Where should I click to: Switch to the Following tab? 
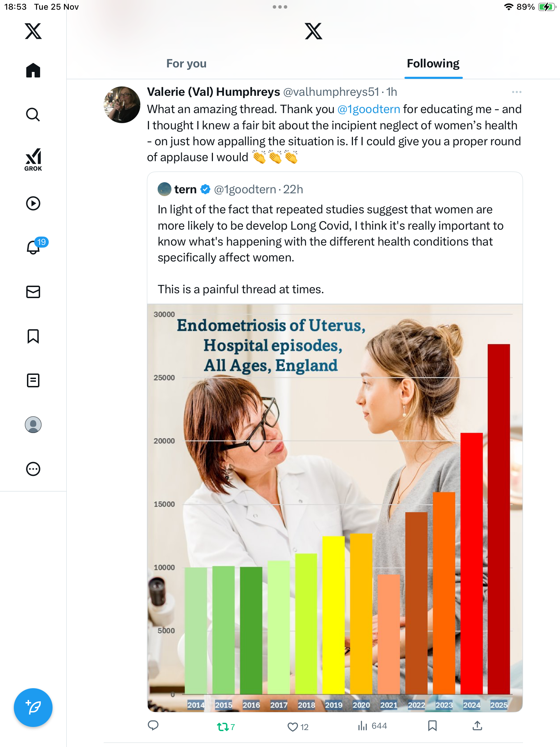(433, 64)
